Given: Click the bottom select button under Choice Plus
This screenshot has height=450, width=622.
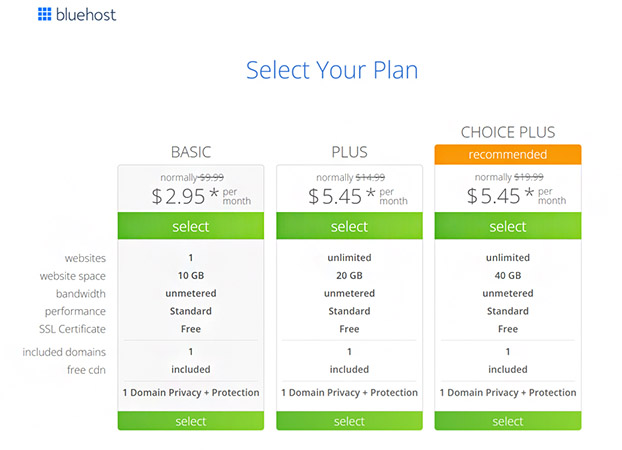Looking at the screenshot, I should coord(508,421).
